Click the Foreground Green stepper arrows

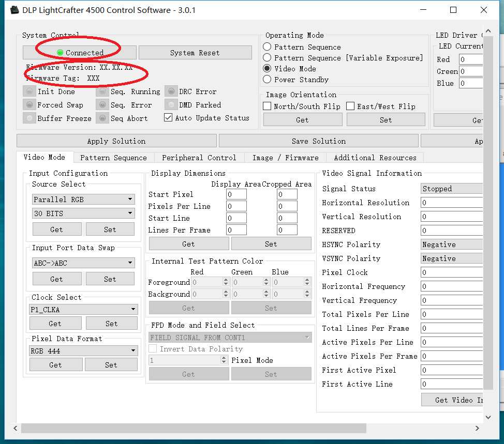pyautogui.click(x=266, y=282)
